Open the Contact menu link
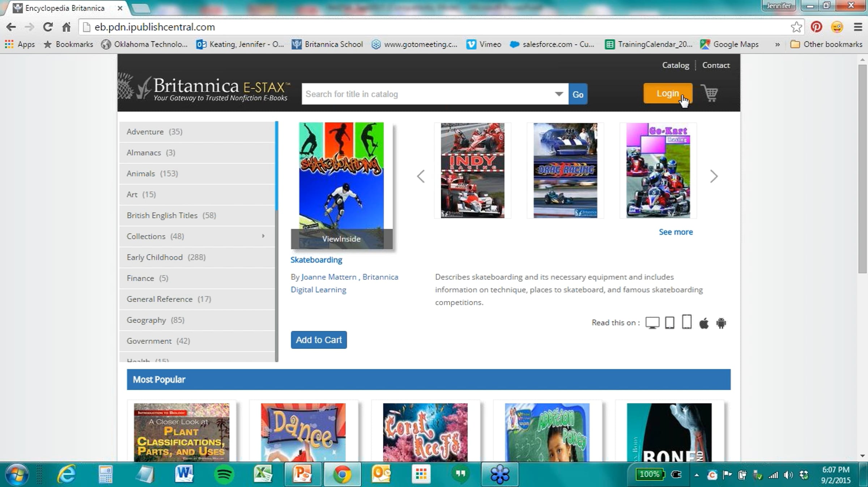This screenshot has height=487, width=868. pyautogui.click(x=716, y=65)
